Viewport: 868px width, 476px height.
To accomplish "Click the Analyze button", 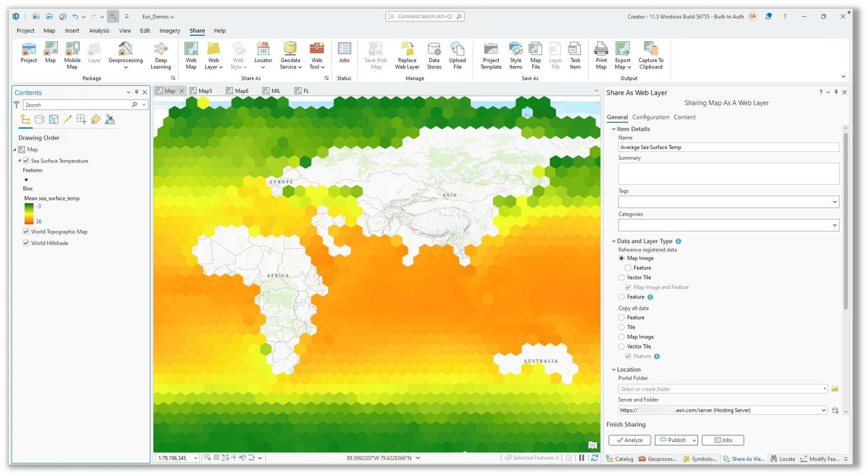I will pos(629,440).
